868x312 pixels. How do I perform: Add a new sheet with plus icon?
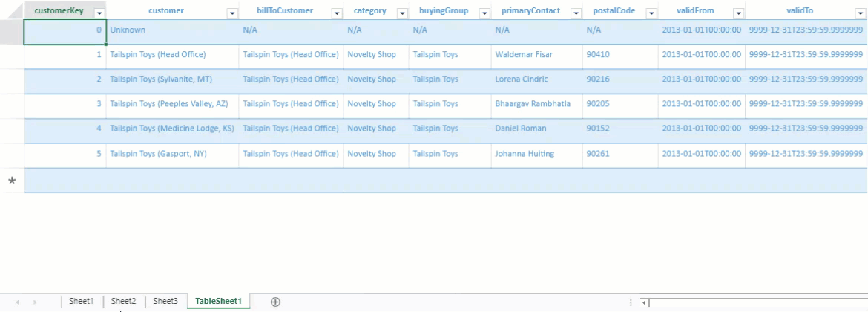[x=275, y=302]
